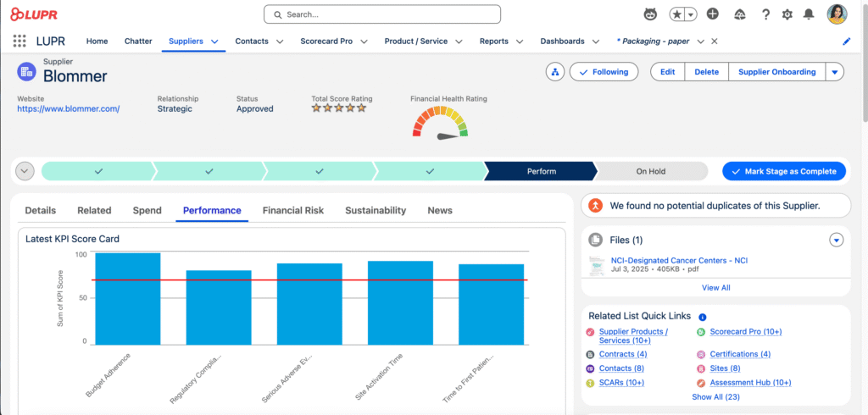Switch to the Sustainability tab

click(376, 210)
